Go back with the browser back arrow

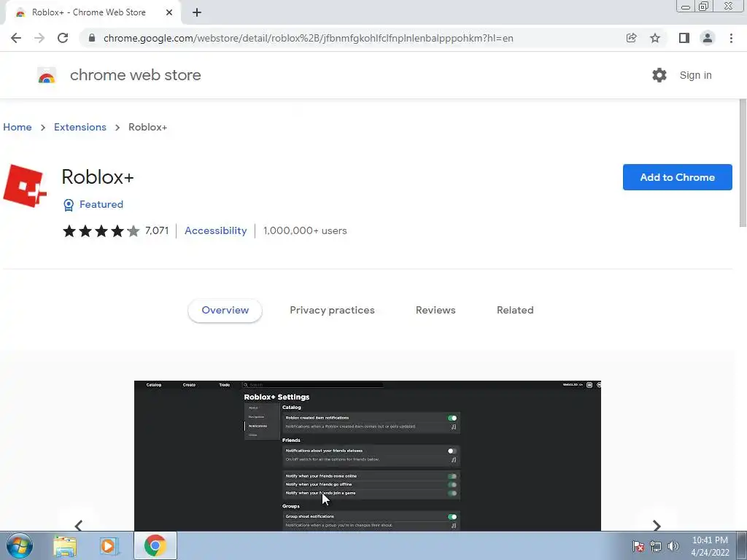(16, 38)
